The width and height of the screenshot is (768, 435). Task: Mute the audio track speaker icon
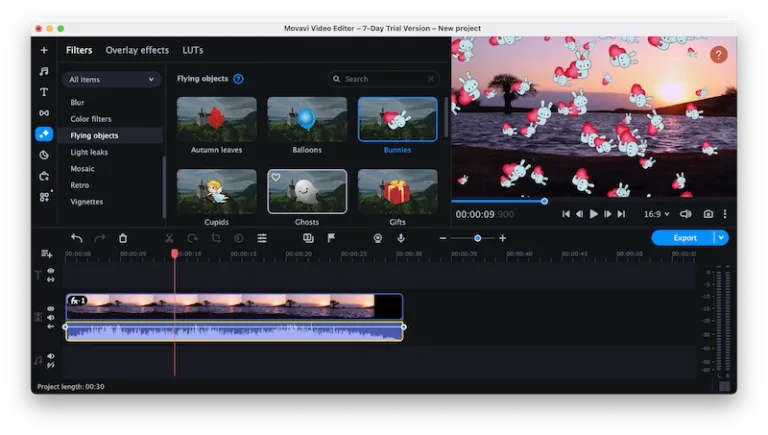51,356
